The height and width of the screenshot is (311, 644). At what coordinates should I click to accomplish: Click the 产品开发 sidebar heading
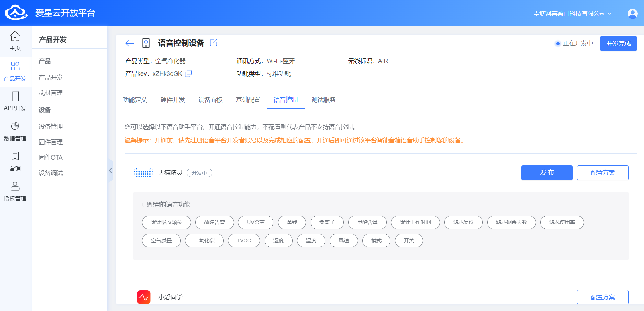click(x=53, y=39)
